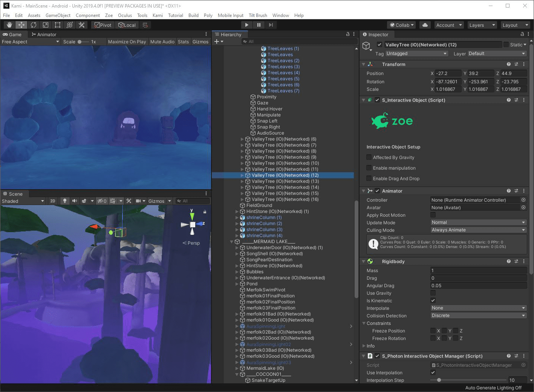534x392 pixels.
Task: Open the GameObject menu
Action: 58,15
